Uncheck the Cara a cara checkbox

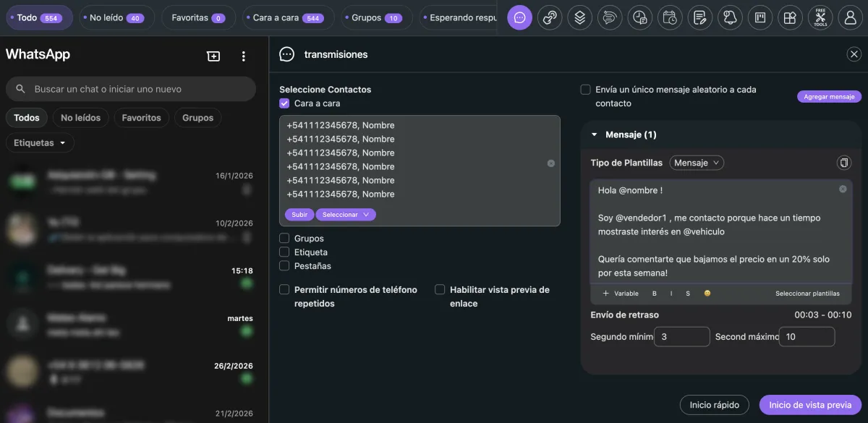[x=284, y=103]
